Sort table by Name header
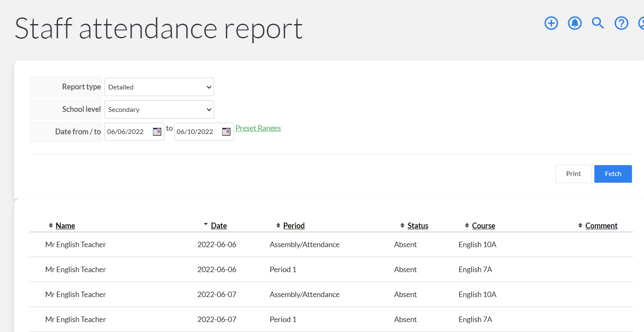This screenshot has width=644, height=332. 65,225
